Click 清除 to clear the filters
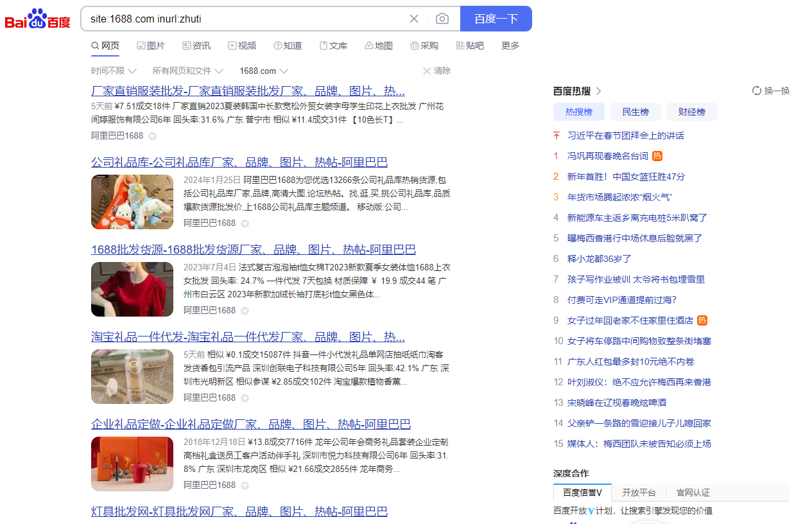The image size is (812, 524). click(x=436, y=71)
